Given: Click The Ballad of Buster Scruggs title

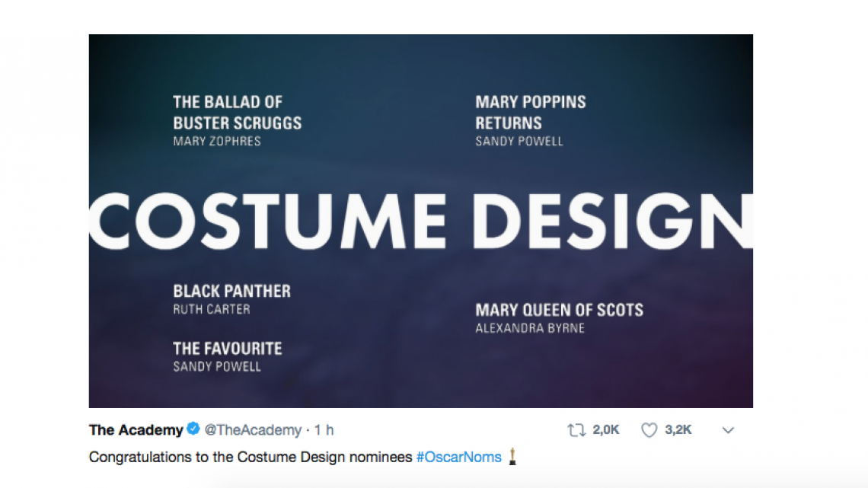Looking at the screenshot, I should click(237, 112).
